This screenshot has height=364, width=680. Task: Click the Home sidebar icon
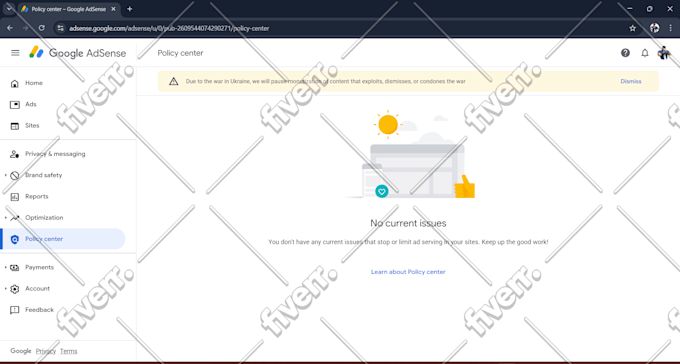click(x=15, y=83)
